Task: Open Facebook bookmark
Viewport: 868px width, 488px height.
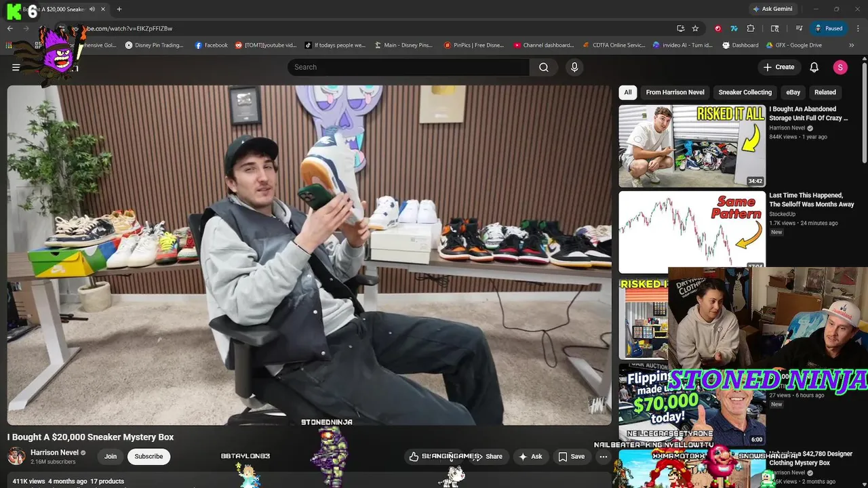Action: tap(211, 45)
